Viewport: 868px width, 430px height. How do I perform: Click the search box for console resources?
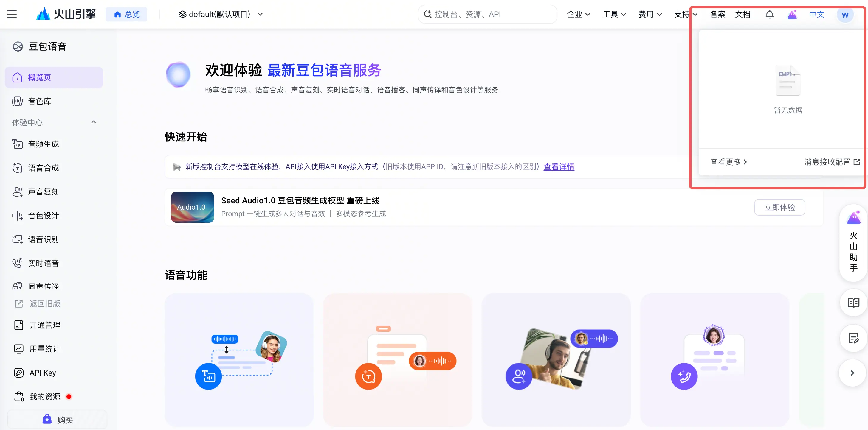pos(487,14)
